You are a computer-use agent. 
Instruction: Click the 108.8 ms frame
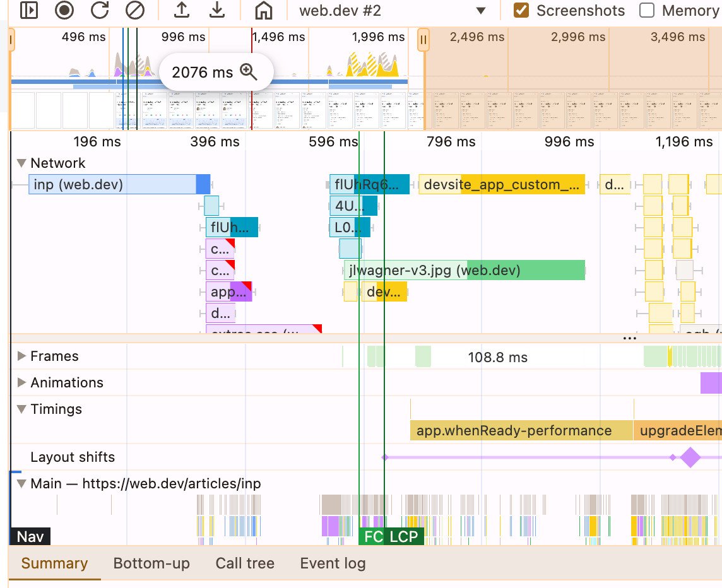498,357
